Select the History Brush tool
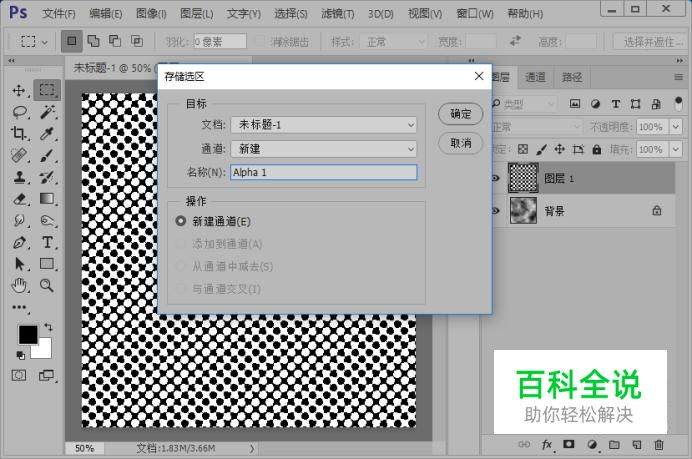Screen dimensions: 692x459 [x=47, y=177]
